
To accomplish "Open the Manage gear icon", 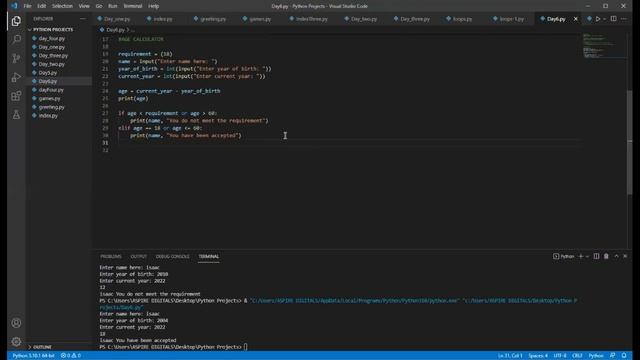I will click(16, 341).
